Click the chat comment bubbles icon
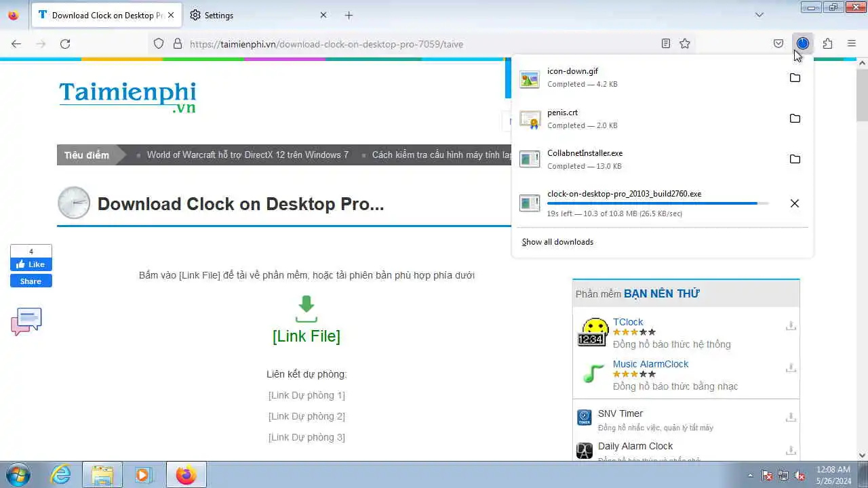The width and height of the screenshot is (868, 488). pyautogui.click(x=26, y=321)
